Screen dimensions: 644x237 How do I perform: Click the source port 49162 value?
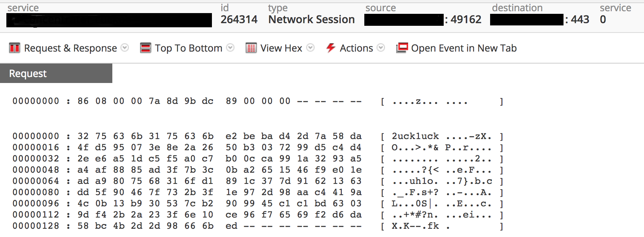465,19
